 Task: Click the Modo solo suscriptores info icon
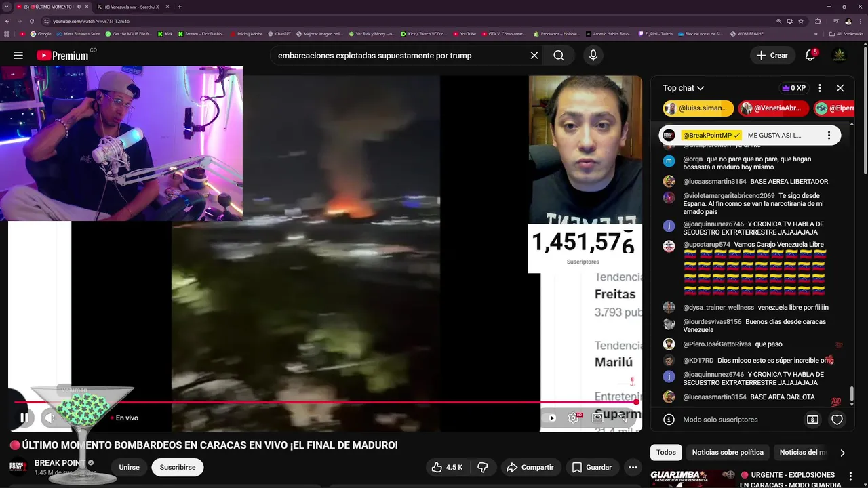coord(669,420)
